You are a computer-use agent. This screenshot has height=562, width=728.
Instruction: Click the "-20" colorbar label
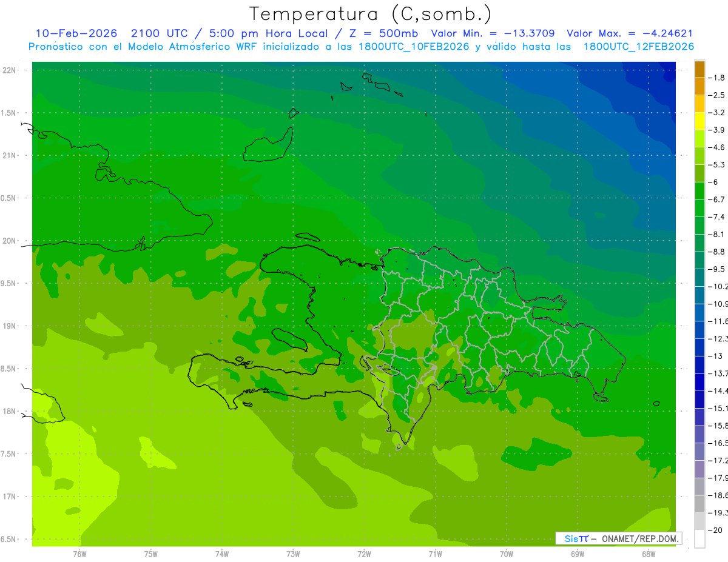pos(715,530)
